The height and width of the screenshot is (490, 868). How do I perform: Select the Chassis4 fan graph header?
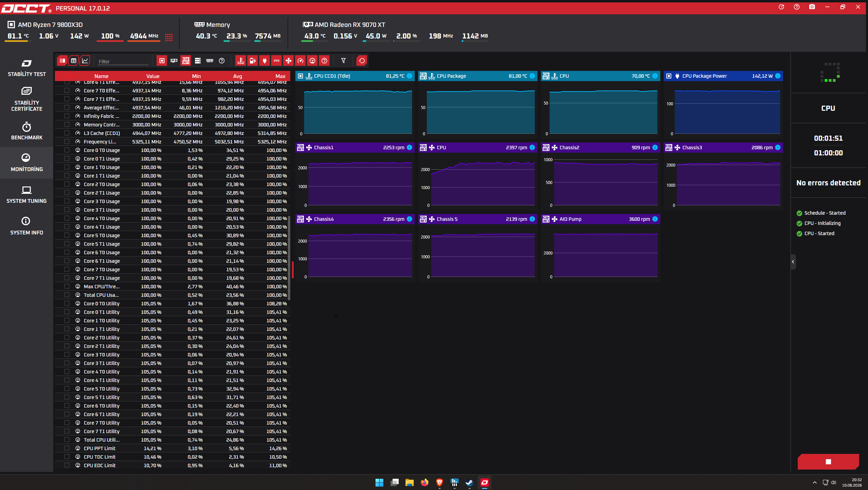coord(355,219)
